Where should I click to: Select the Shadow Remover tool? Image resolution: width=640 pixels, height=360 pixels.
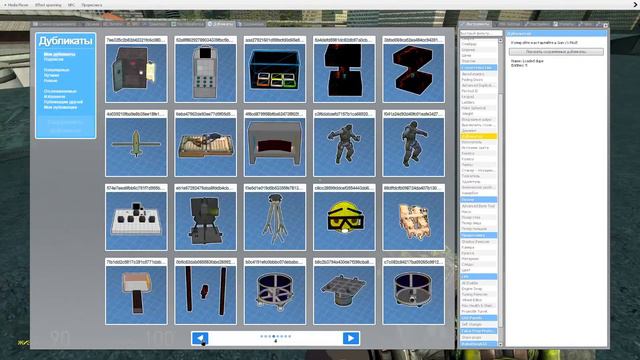[x=478, y=242]
